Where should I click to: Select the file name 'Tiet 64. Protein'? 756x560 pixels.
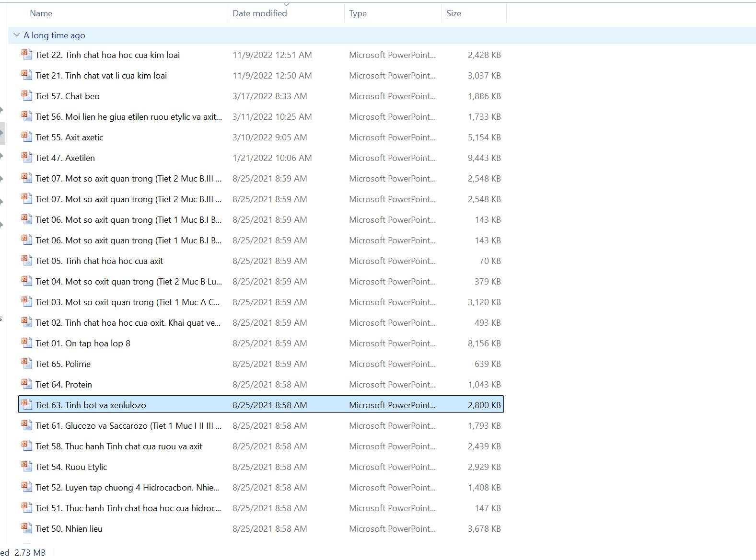(64, 385)
